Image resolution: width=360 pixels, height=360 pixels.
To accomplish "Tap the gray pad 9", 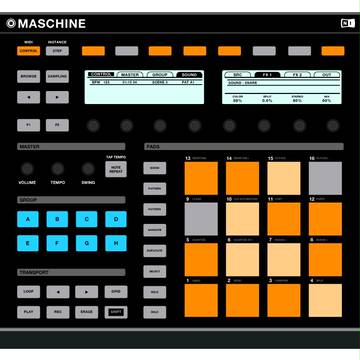I will tap(201, 219).
